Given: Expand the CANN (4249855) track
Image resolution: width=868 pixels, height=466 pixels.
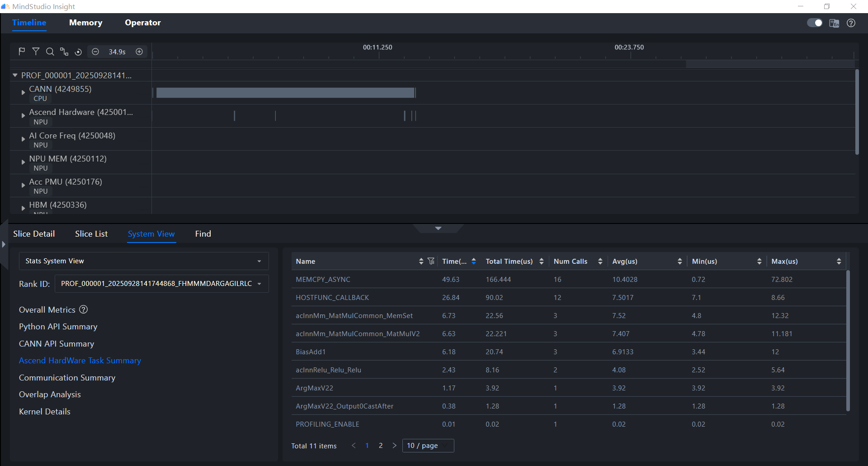Looking at the screenshot, I should pos(23,92).
